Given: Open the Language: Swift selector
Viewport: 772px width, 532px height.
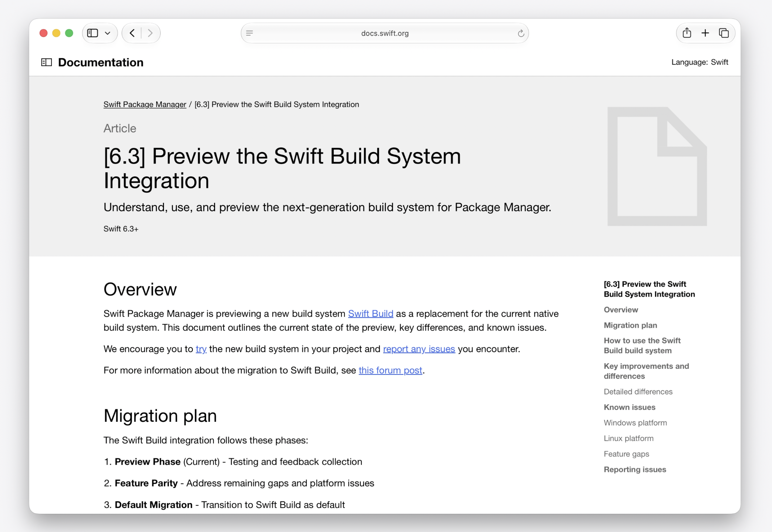Looking at the screenshot, I should (700, 62).
